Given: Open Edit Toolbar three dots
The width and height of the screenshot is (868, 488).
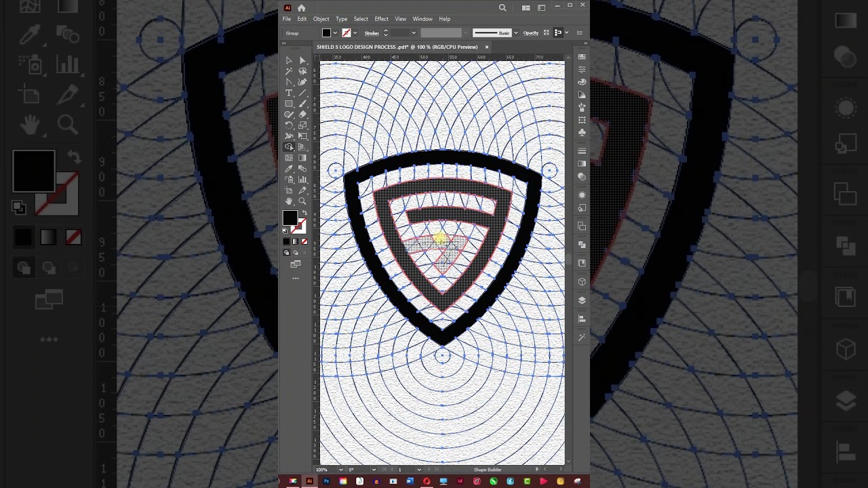Looking at the screenshot, I should (295, 278).
